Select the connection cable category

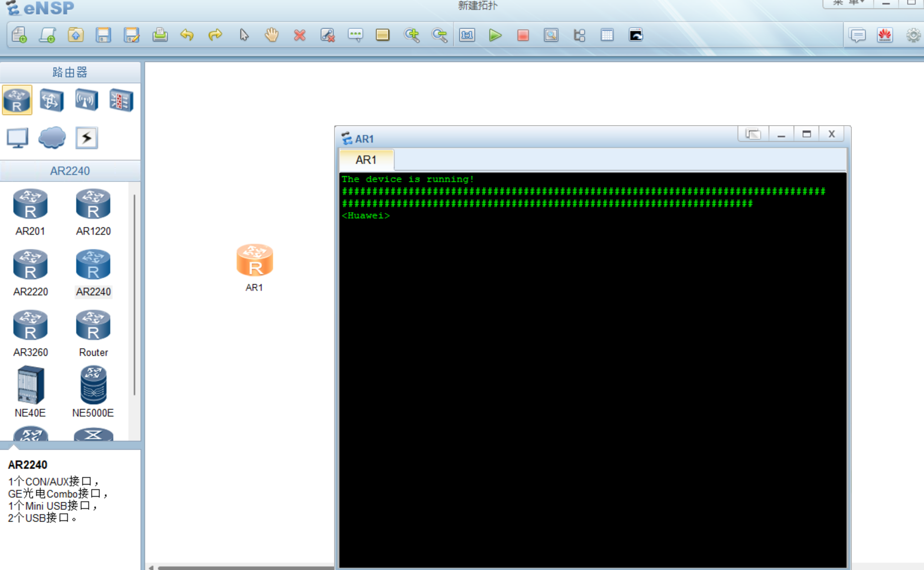(87, 138)
